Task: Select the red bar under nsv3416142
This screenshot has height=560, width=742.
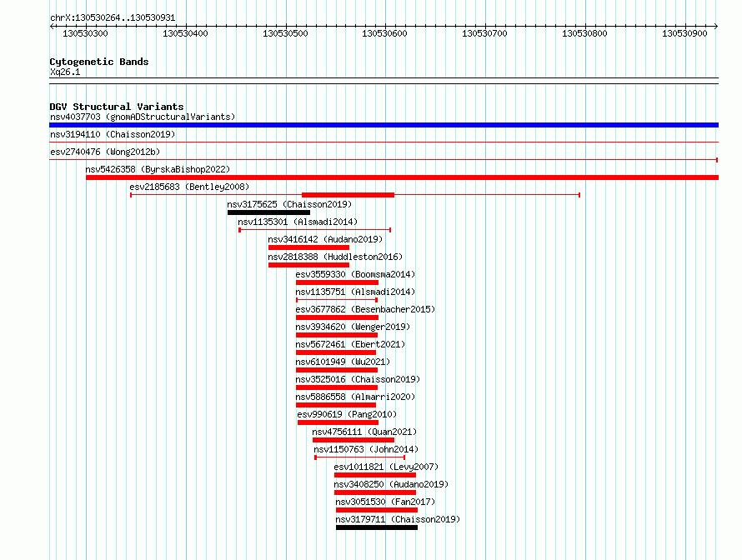Action: point(308,247)
